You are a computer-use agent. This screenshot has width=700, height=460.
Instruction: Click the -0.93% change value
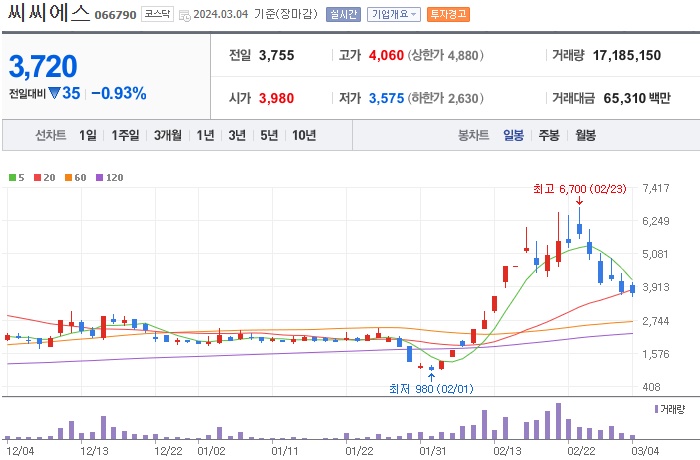coord(119,93)
